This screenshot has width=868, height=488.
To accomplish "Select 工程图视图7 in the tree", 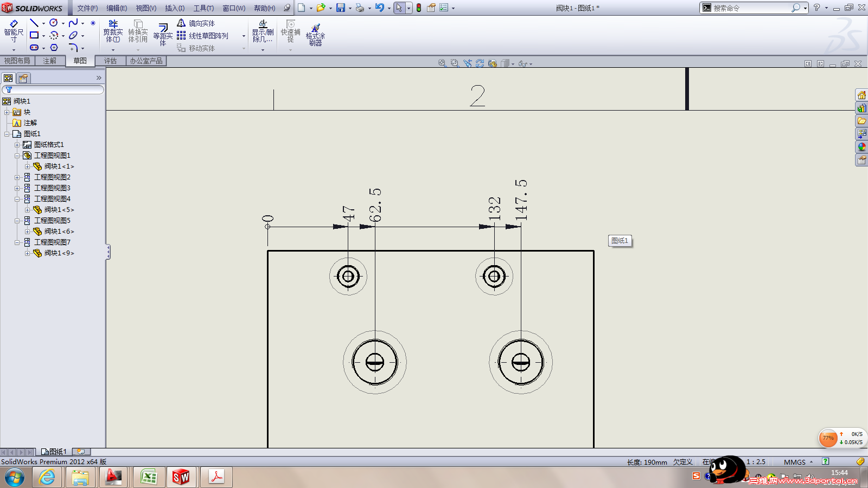I will point(52,242).
